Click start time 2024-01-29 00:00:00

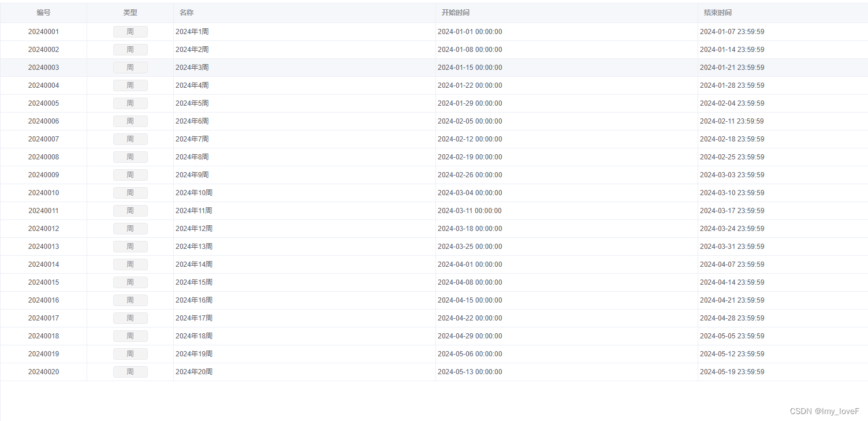pyautogui.click(x=470, y=103)
